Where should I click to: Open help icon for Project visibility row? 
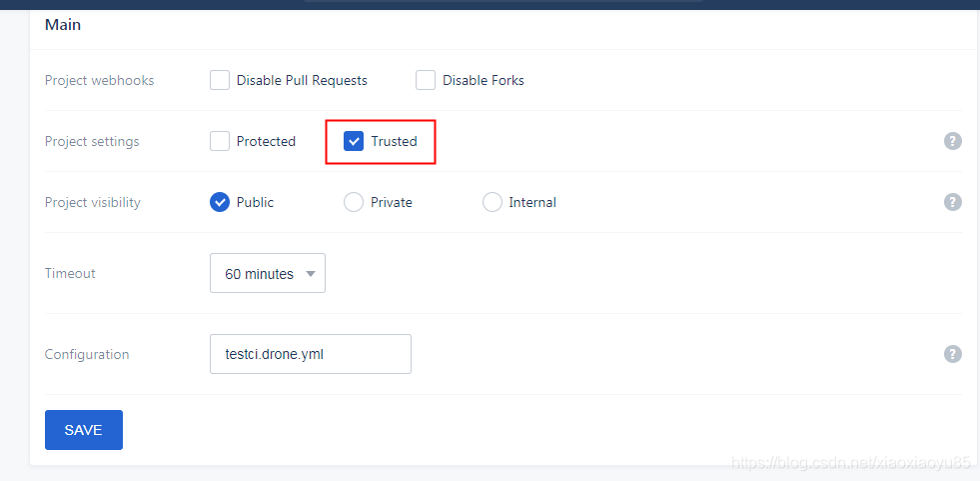[x=952, y=202]
